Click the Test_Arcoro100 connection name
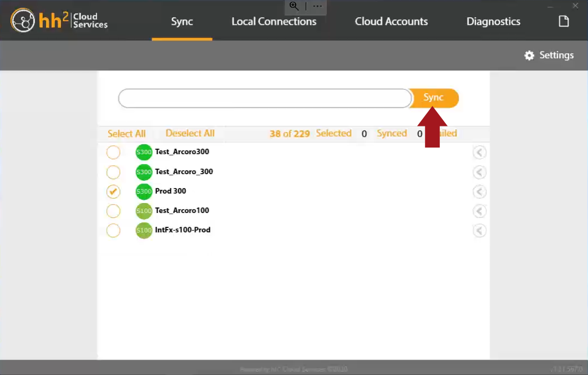Image resolution: width=588 pixels, height=375 pixels. coord(182,210)
